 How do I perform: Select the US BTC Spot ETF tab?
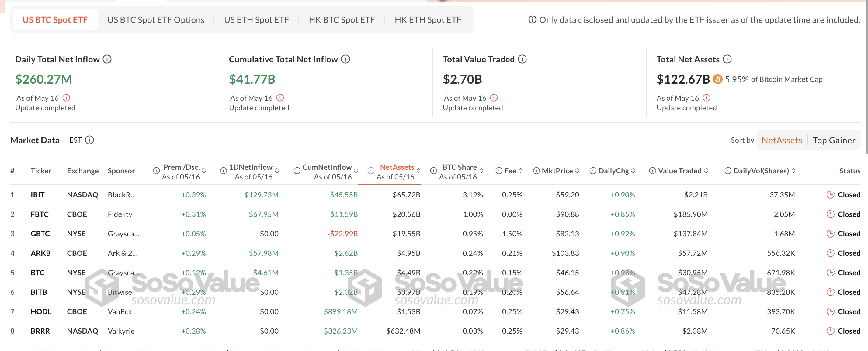click(x=55, y=20)
